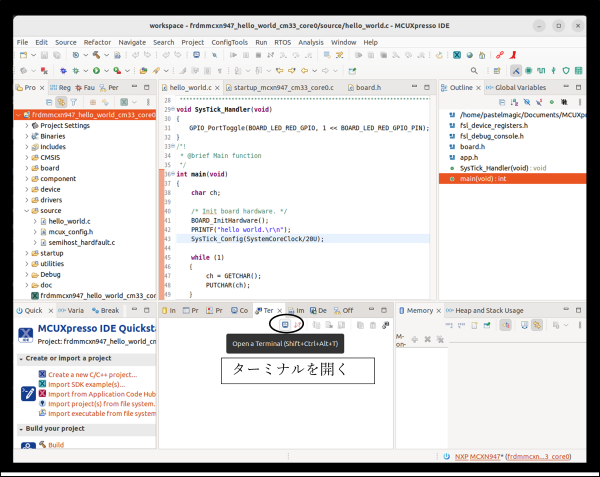Open the ConfigTools menu
Screen dimensions: 600x477
point(228,42)
